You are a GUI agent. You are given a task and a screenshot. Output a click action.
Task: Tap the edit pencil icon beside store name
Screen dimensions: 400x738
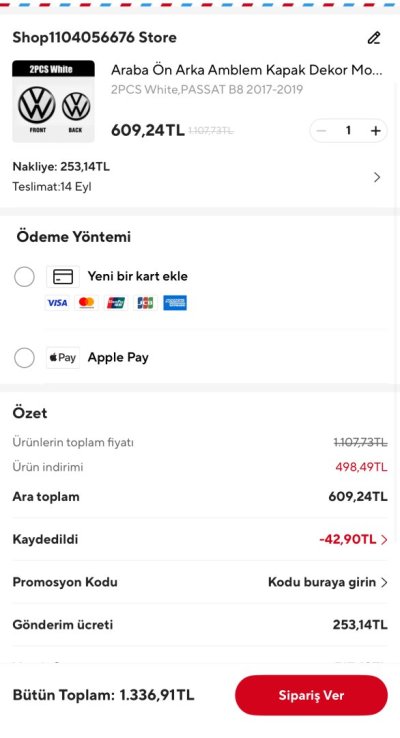tap(374, 38)
